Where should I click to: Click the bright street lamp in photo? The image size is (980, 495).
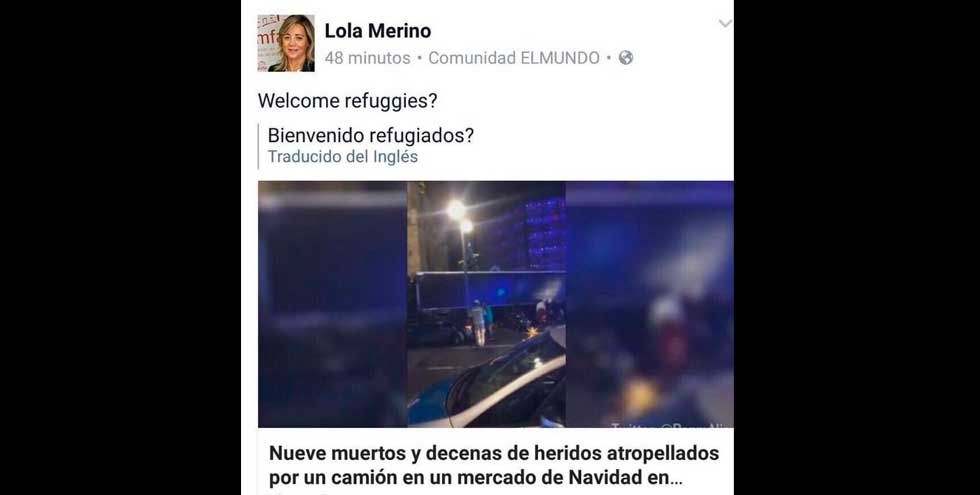tap(457, 210)
